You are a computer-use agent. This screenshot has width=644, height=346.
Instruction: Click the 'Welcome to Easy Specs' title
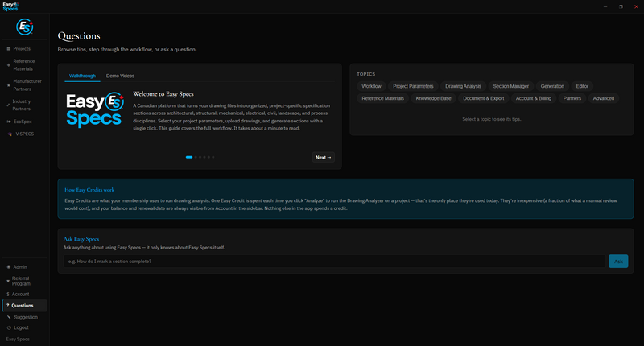tap(163, 94)
